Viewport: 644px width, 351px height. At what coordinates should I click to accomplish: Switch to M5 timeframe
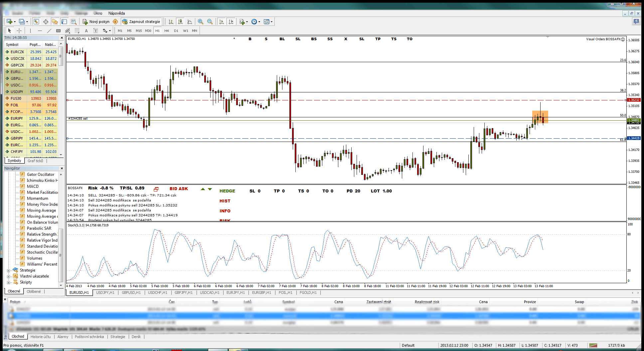click(129, 31)
